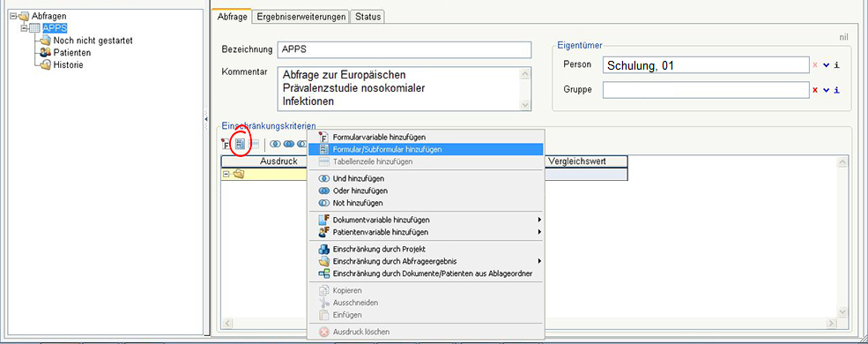This screenshot has width=868, height=344.
Task: Open the Person selection dropdown arrow
Action: [x=826, y=64]
